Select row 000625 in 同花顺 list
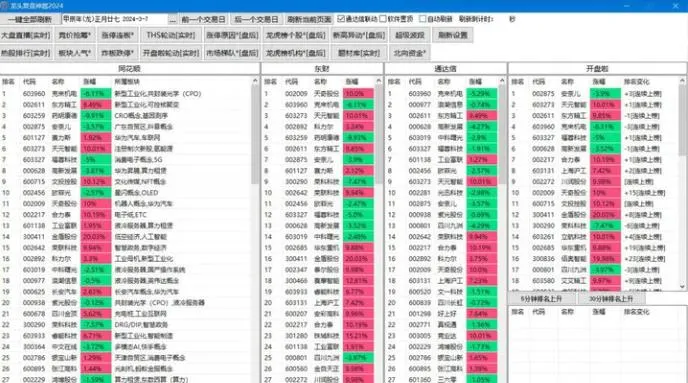688x383 pixels. [x=126, y=292]
